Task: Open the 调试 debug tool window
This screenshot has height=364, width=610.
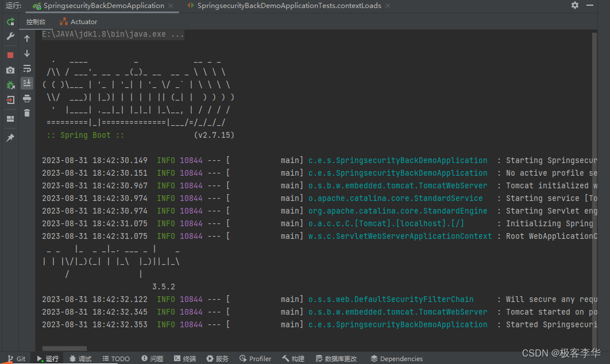Action: [x=80, y=359]
